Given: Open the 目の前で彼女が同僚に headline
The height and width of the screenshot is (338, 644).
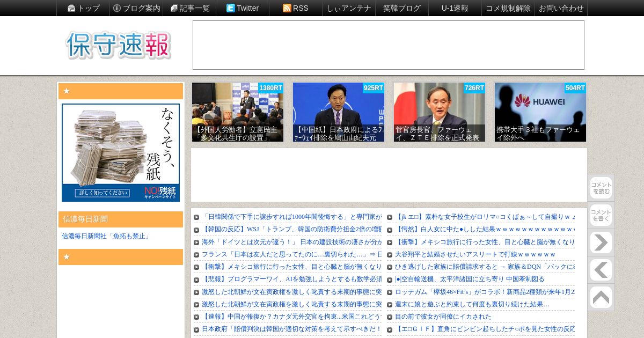Looking at the screenshot, I should 443,317.
